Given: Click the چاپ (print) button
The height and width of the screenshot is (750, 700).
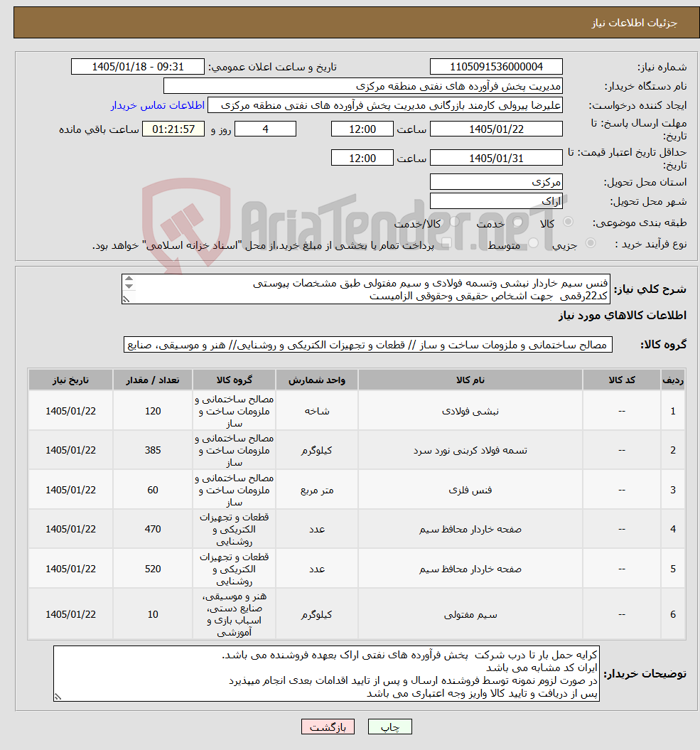Looking at the screenshot, I should [x=389, y=727].
